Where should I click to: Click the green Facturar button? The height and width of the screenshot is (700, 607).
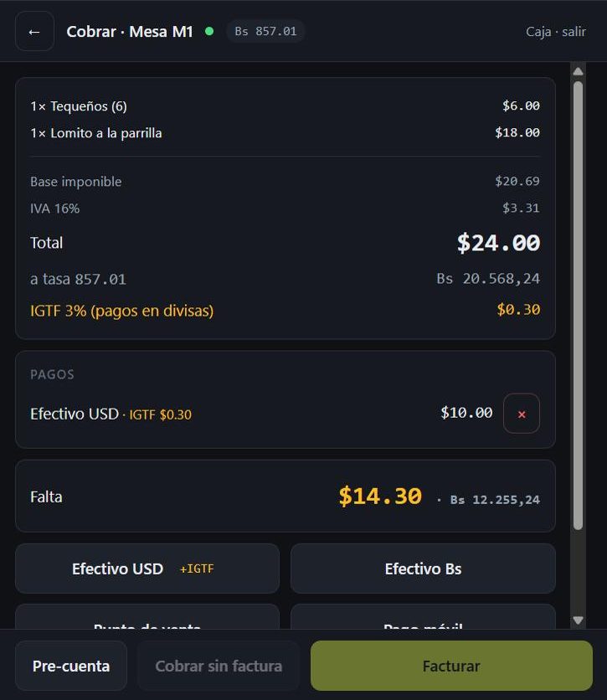[451, 666]
